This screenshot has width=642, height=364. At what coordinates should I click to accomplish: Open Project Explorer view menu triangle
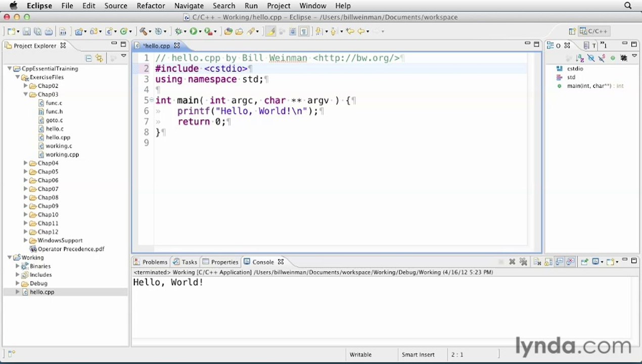[123, 56]
